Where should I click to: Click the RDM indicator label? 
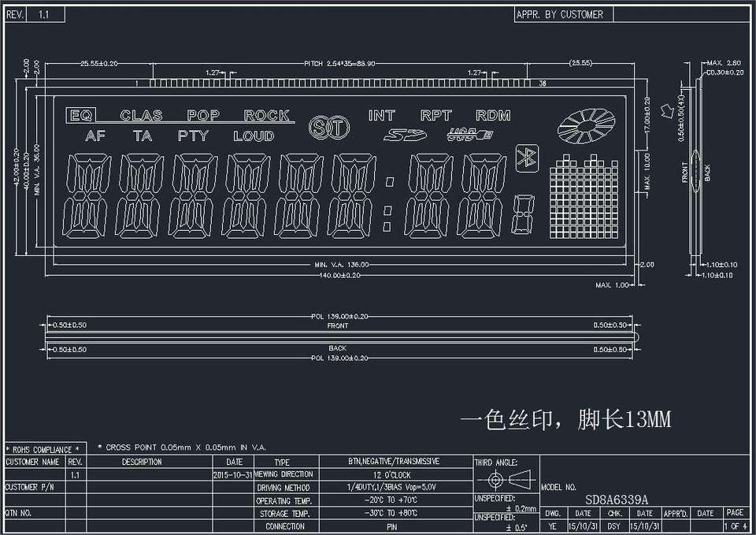click(493, 115)
